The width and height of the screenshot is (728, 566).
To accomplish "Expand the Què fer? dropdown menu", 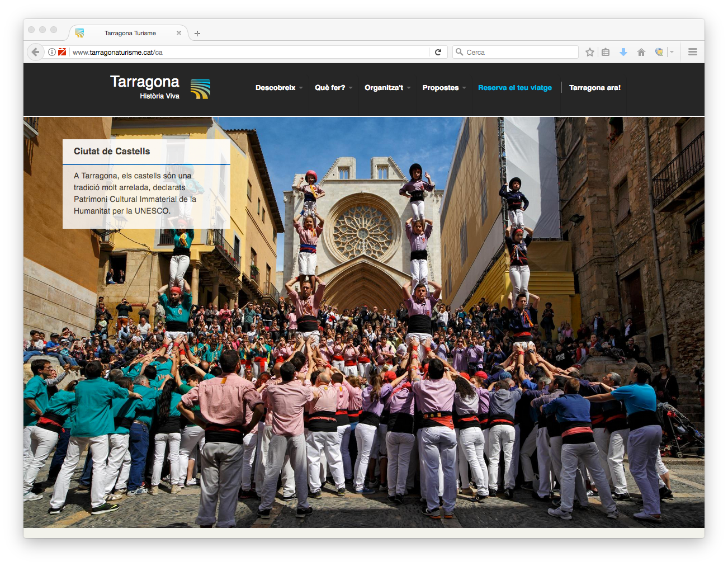I will [x=333, y=88].
